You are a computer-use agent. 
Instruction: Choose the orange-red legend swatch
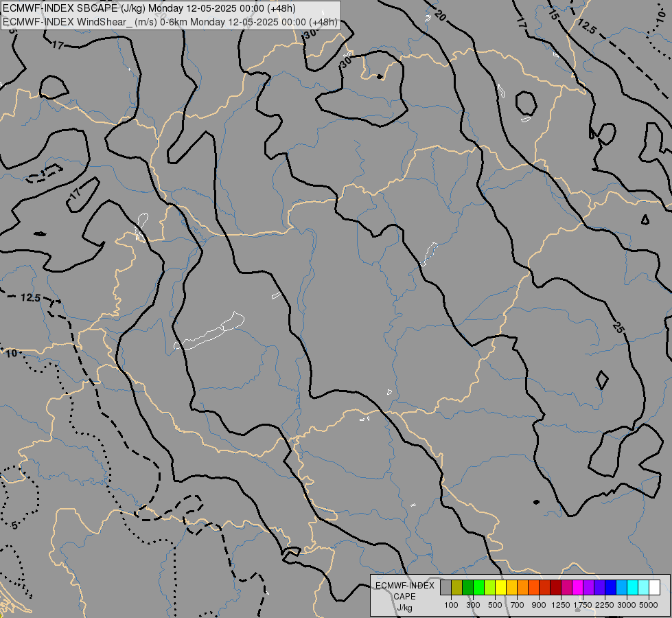click(x=533, y=587)
